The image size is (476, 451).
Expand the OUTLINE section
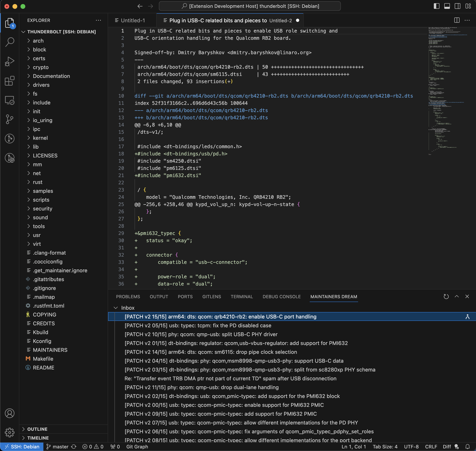point(37,429)
